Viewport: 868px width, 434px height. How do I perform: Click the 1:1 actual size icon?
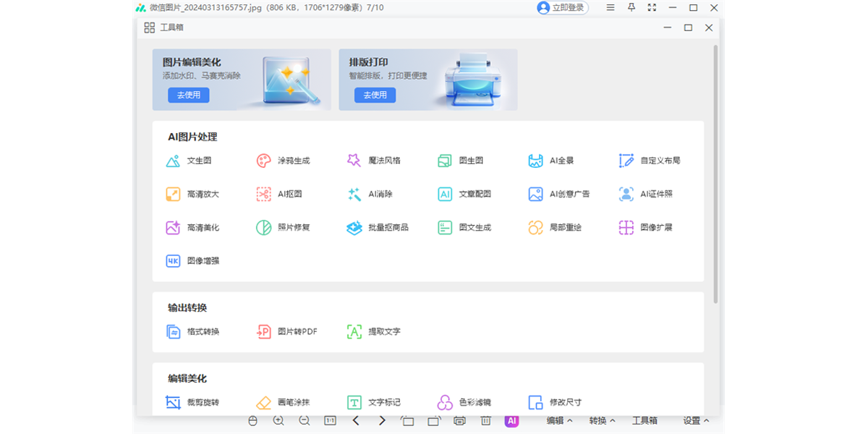331,421
